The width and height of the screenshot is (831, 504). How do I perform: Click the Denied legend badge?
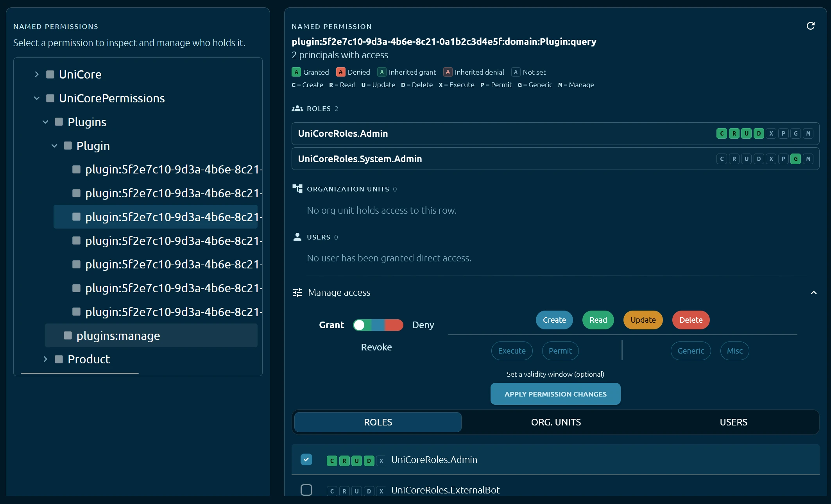pyautogui.click(x=340, y=72)
